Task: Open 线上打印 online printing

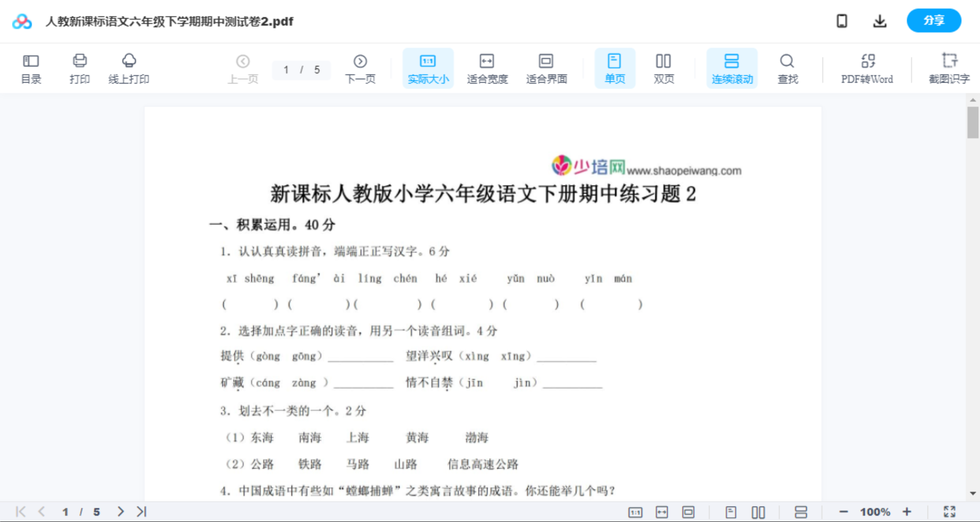Action: tap(129, 68)
